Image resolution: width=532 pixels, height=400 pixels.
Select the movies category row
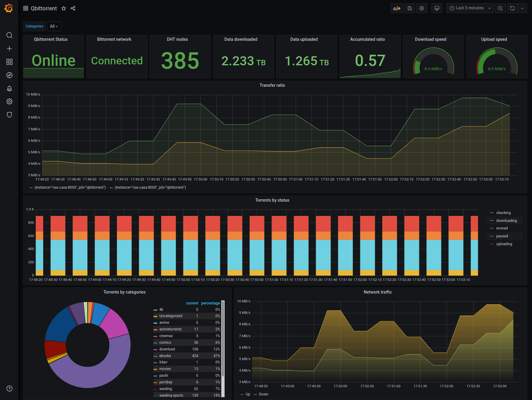(187, 369)
